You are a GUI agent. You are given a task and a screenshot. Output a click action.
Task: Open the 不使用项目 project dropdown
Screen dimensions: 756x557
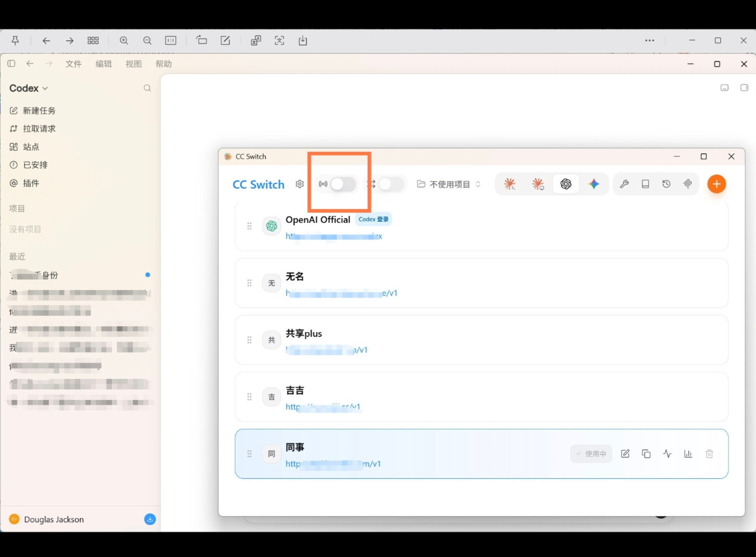tap(449, 184)
